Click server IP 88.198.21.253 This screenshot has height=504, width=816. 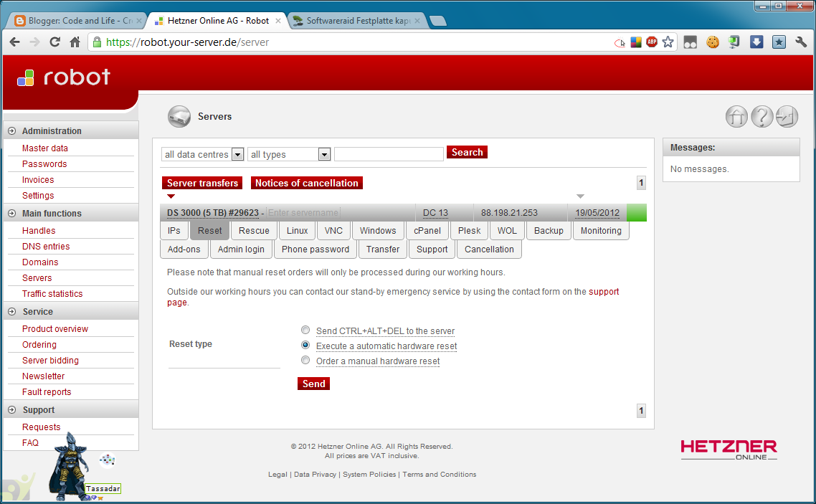click(509, 213)
